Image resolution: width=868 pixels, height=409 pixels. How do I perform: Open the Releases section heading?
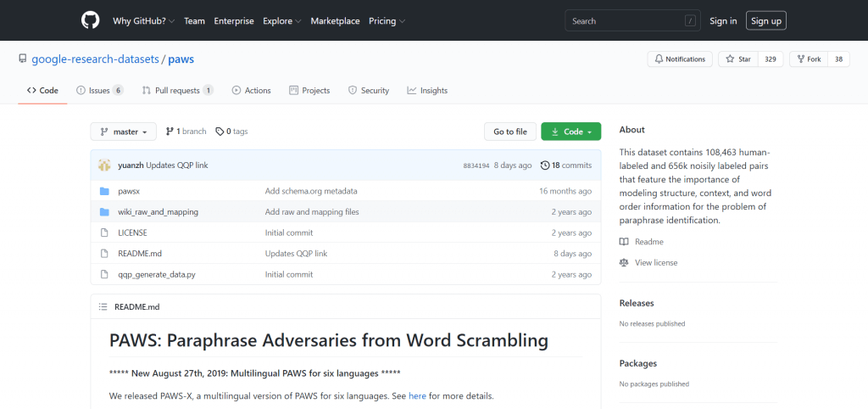pyautogui.click(x=637, y=303)
